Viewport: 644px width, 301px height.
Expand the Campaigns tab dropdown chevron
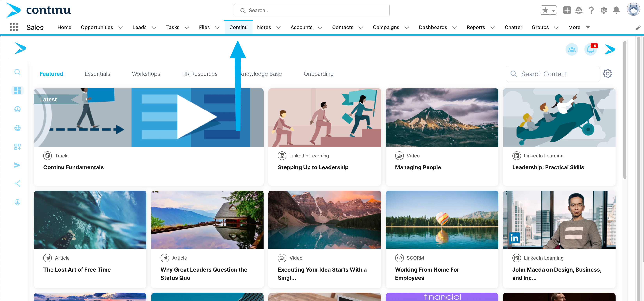pos(407,28)
